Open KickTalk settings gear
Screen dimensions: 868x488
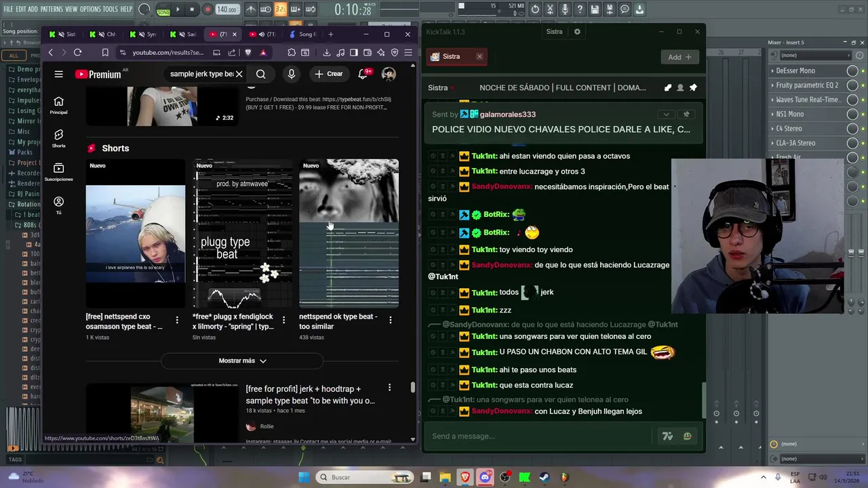(x=577, y=31)
